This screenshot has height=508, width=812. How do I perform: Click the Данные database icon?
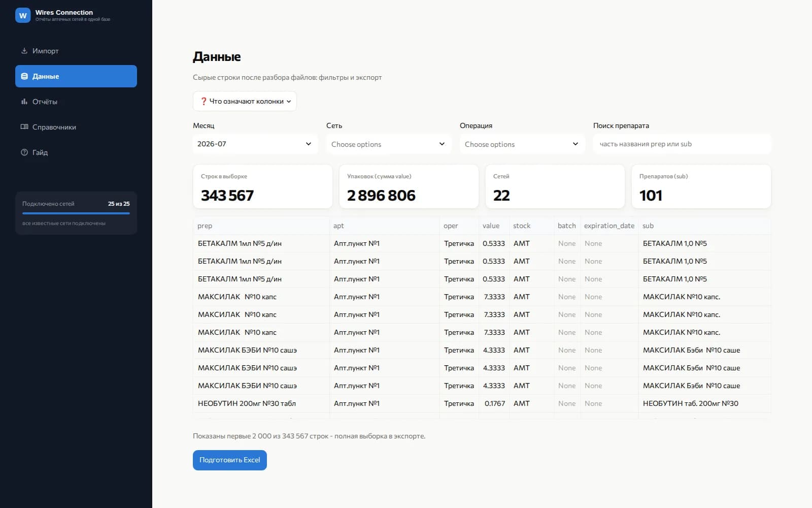point(24,76)
